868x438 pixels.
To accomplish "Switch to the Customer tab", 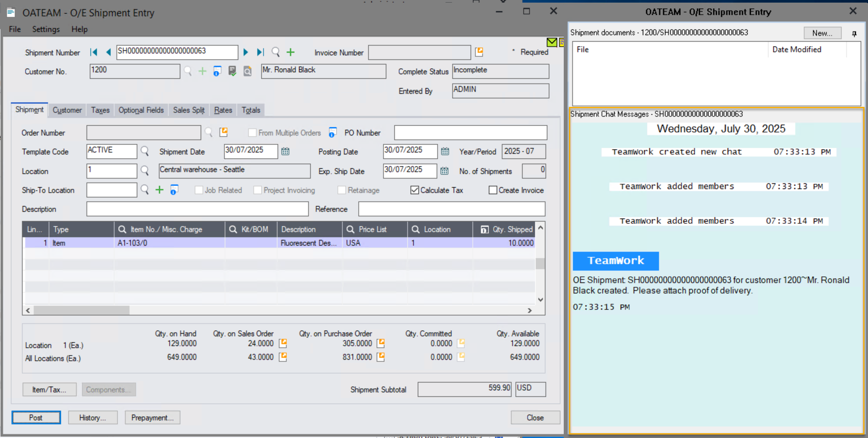I will 67,110.
